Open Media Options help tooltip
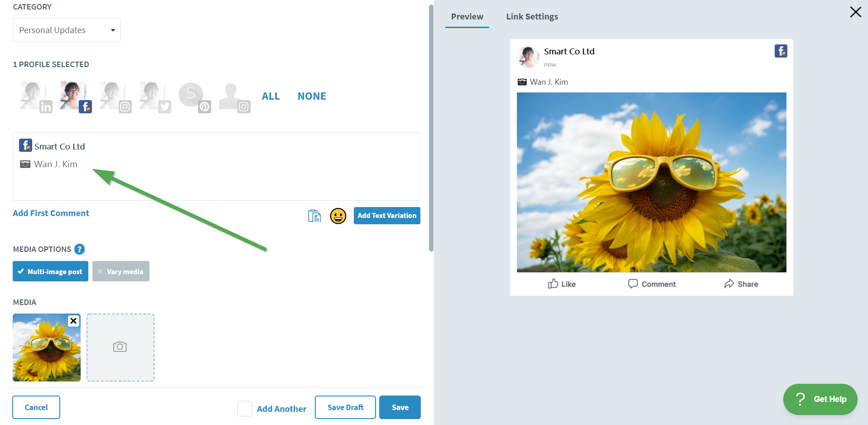Image resolution: width=868 pixels, height=425 pixels. [x=80, y=249]
